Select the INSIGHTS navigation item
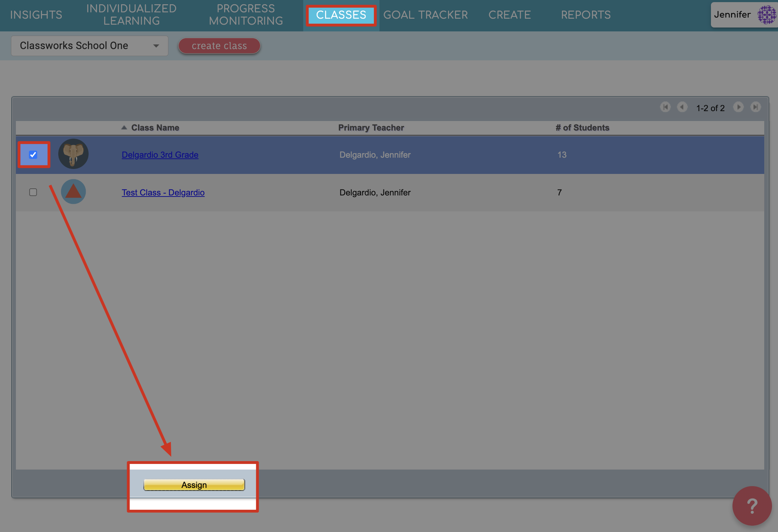778x532 pixels. [36, 15]
